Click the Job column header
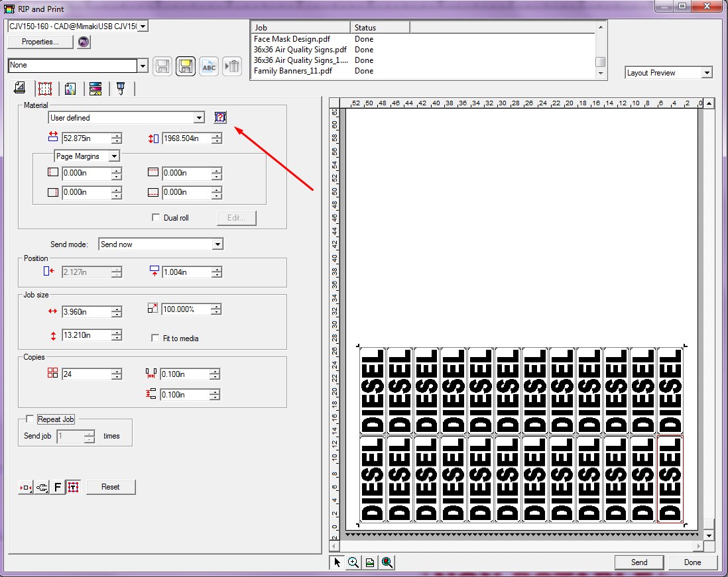 coord(301,28)
